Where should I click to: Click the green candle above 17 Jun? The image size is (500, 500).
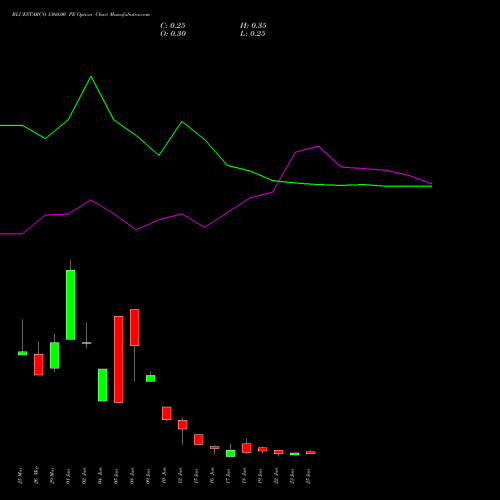pyautogui.click(x=231, y=453)
